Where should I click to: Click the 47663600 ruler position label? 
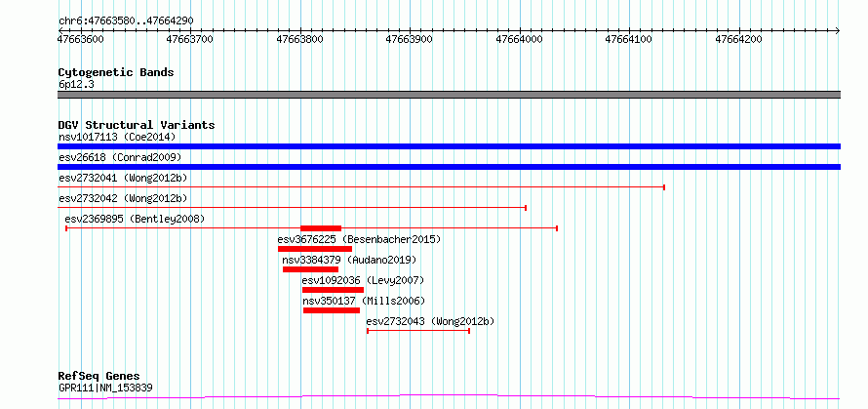pyautogui.click(x=81, y=39)
